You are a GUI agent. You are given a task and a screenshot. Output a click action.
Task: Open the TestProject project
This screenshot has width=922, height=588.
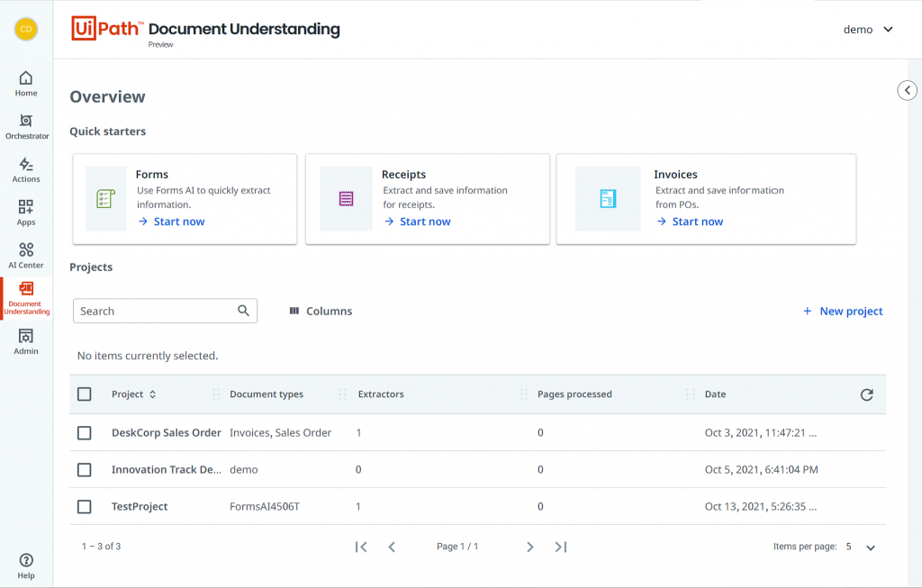(x=140, y=506)
